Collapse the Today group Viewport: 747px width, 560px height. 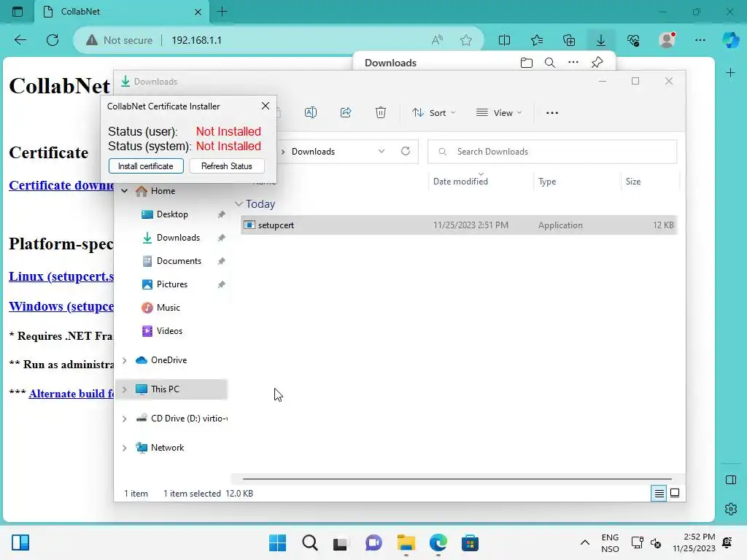[x=239, y=204]
